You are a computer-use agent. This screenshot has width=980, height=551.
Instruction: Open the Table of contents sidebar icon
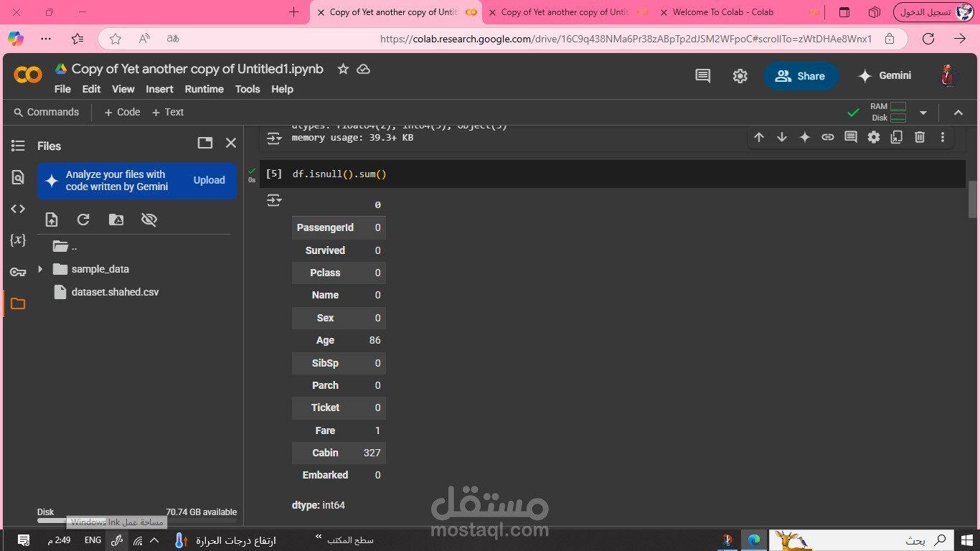click(x=18, y=146)
